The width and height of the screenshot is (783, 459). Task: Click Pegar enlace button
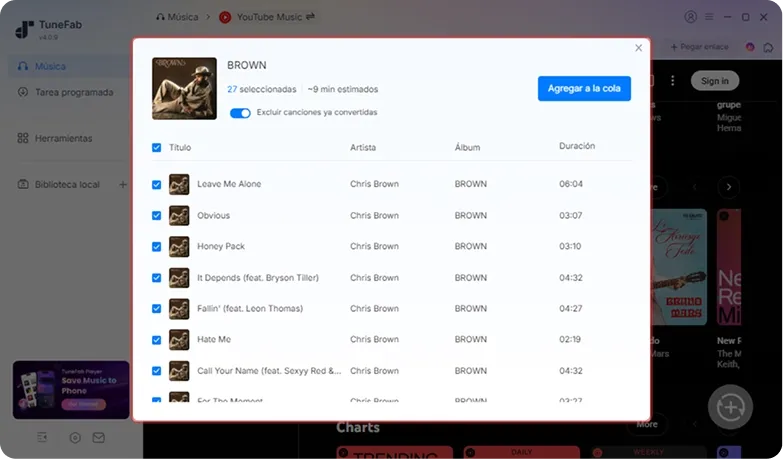(x=699, y=47)
